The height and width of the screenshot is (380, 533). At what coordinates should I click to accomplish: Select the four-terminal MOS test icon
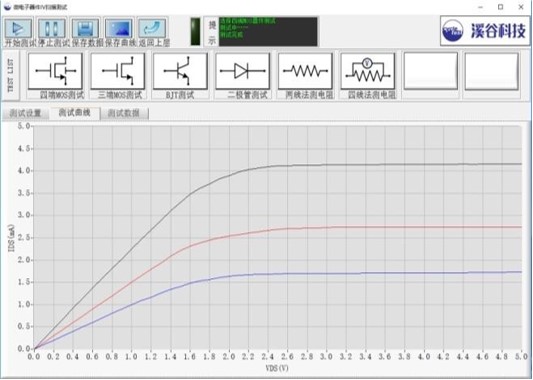coord(55,71)
